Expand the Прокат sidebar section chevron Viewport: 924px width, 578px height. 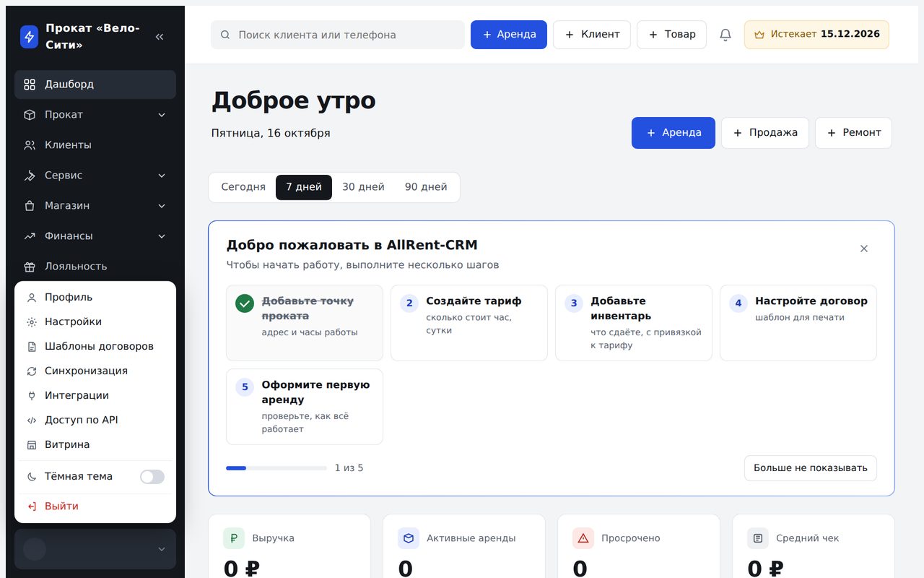tap(162, 115)
